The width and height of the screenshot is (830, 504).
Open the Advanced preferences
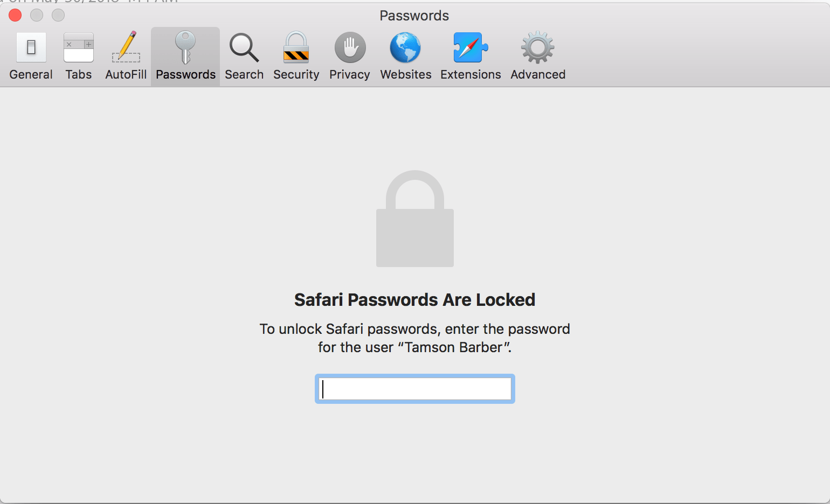tap(537, 54)
